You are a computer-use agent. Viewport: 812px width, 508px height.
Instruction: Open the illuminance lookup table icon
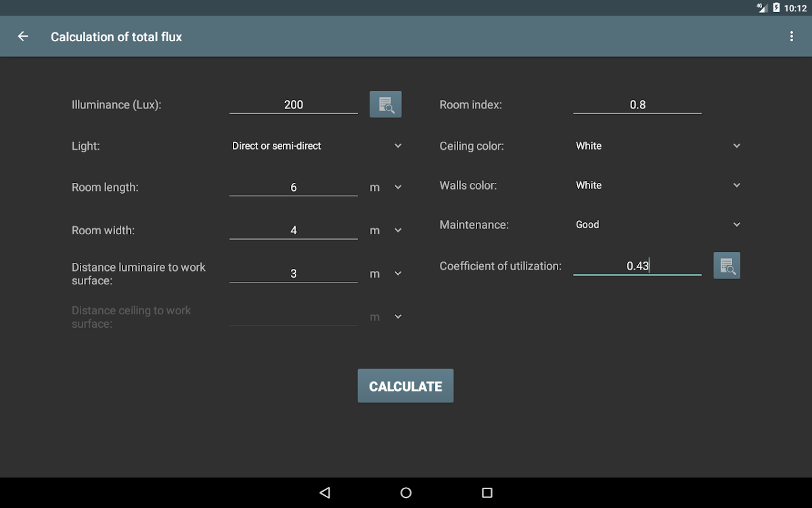(385, 104)
